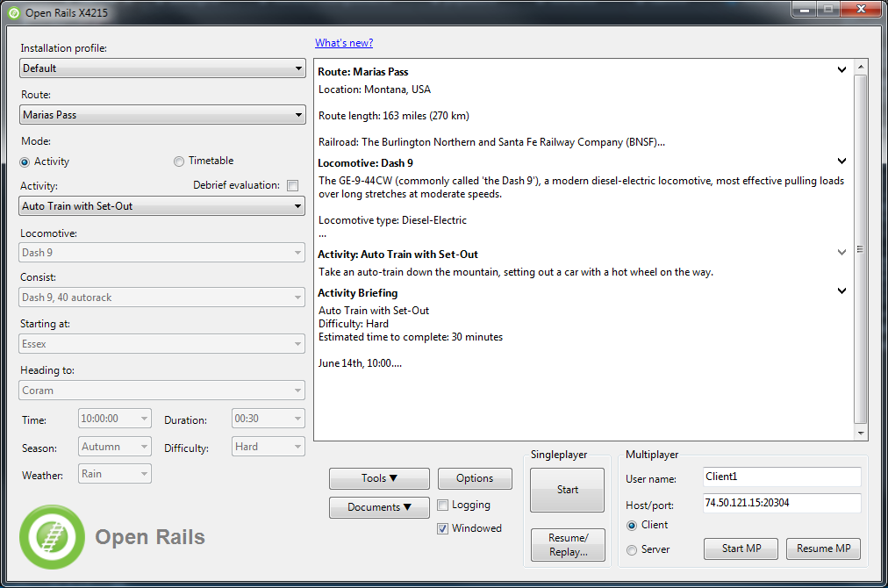
Task: Open the Heading to Coram dropdown
Action: pos(162,391)
